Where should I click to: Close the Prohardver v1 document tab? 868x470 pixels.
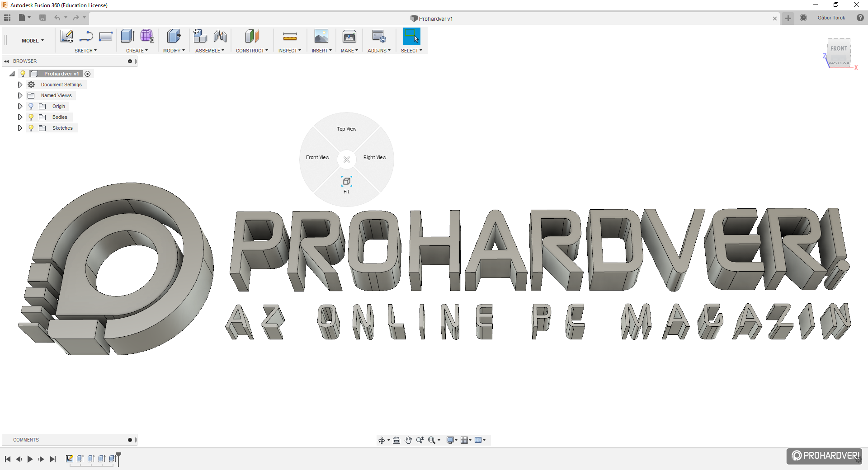(x=775, y=19)
